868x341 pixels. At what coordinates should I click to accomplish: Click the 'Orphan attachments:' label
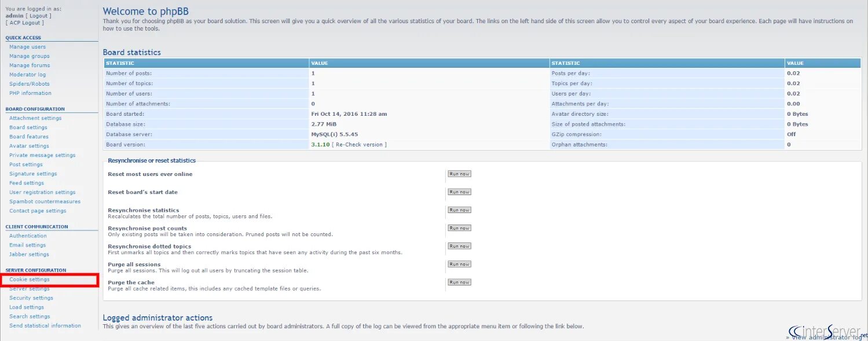point(580,145)
